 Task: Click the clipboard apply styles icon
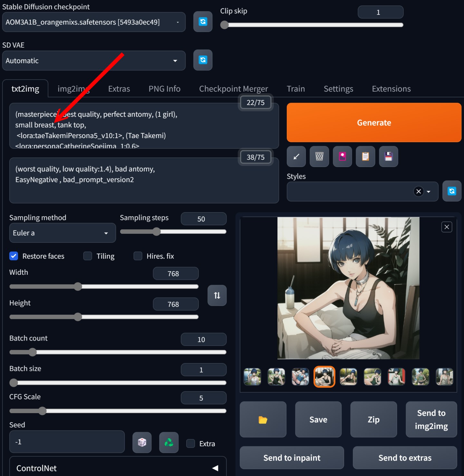tap(365, 157)
